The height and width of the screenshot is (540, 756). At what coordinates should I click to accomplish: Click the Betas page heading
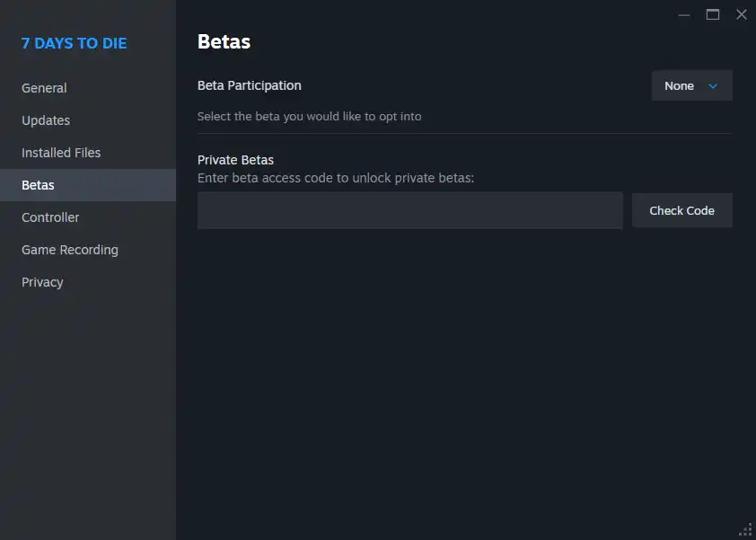point(224,41)
